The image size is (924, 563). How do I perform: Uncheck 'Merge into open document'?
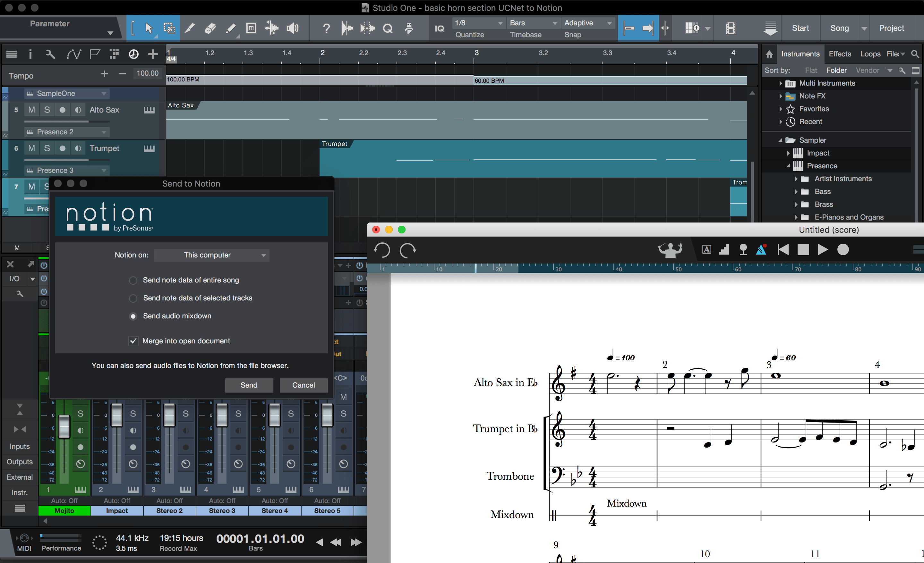(133, 341)
